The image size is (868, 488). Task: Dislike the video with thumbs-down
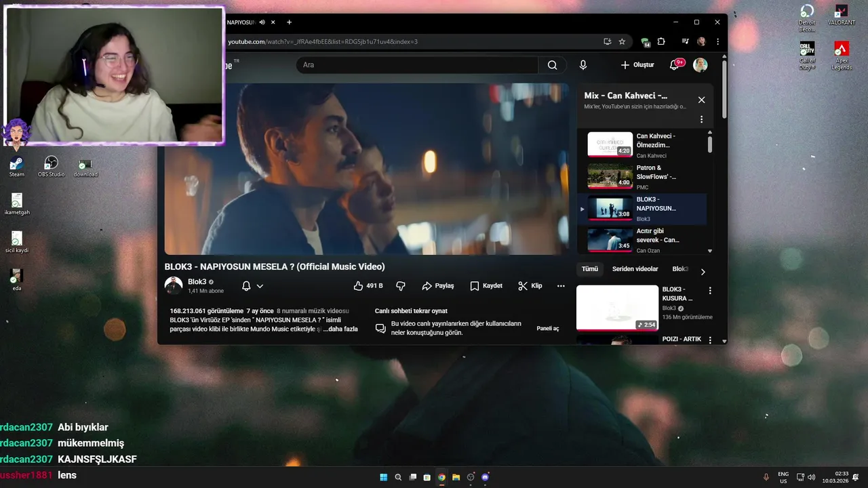tap(401, 286)
